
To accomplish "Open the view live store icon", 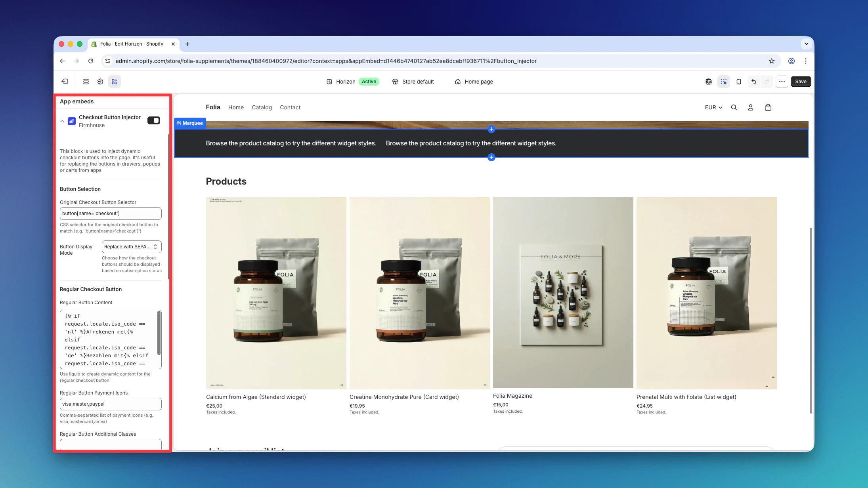I will (x=709, y=82).
